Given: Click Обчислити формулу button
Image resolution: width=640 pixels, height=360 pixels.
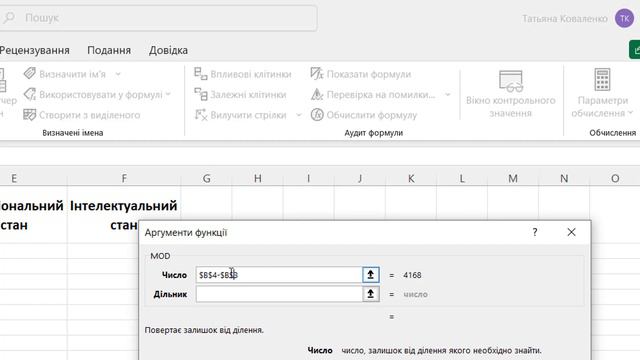Looking at the screenshot, I should point(364,115).
